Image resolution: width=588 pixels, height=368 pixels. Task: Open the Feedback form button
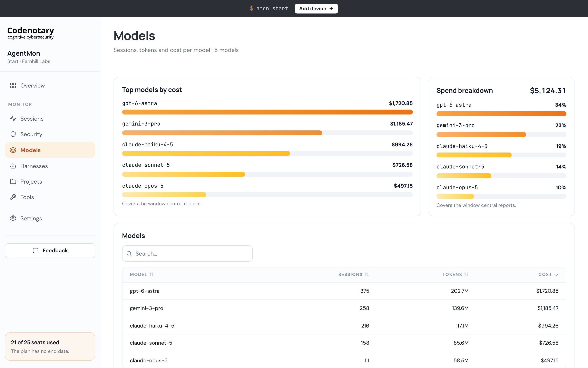coord(50,250)
